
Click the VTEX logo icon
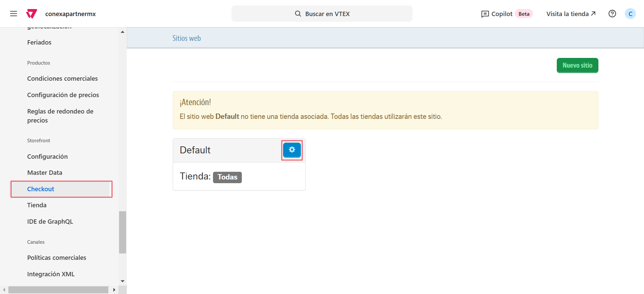32,14
